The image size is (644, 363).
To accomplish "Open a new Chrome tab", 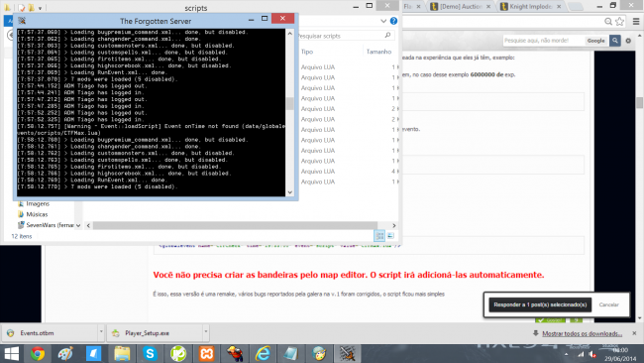I will point(576,7).
